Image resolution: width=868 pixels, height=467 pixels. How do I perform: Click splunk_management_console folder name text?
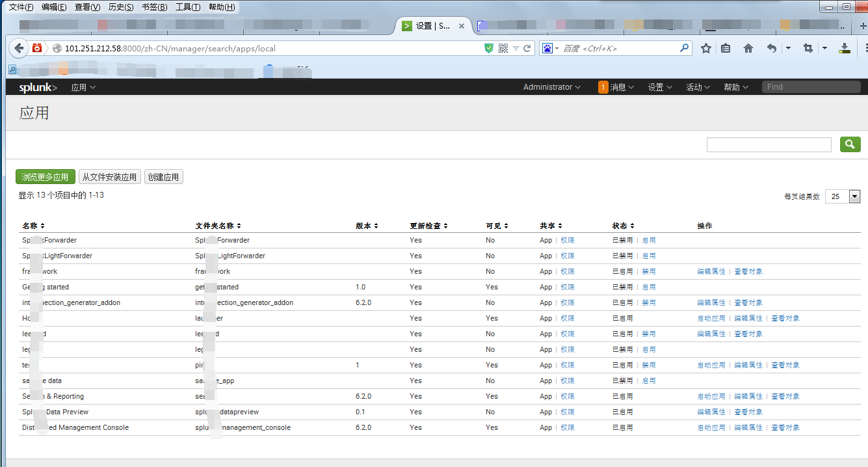(243, 427)
